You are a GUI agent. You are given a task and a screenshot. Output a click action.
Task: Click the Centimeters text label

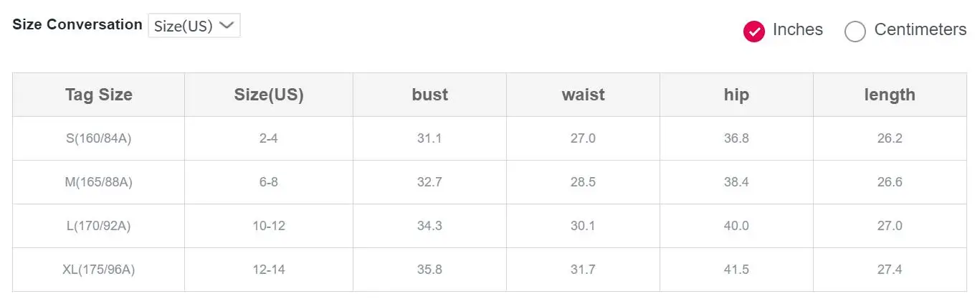pos(920,30)
